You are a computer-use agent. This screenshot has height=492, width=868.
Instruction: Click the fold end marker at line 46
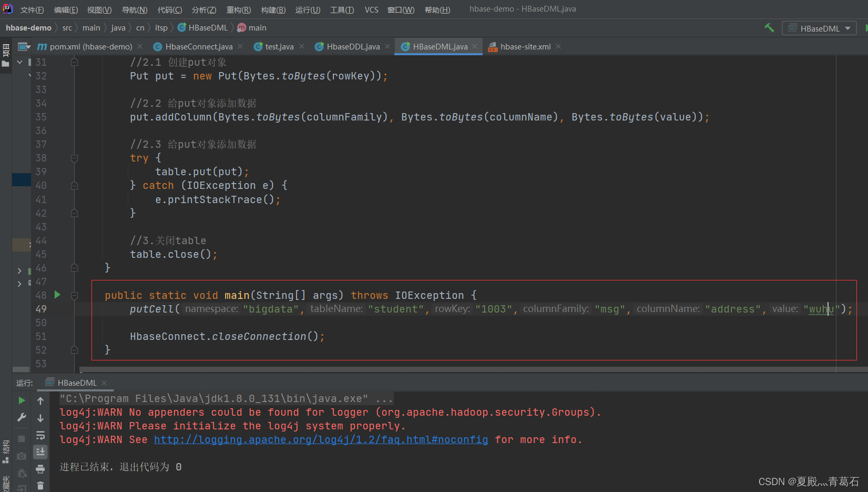coord(75,268)
